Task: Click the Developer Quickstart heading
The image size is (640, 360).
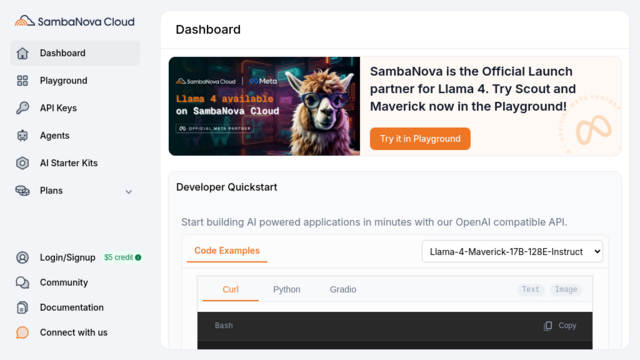Action: [x=227, y=187]
